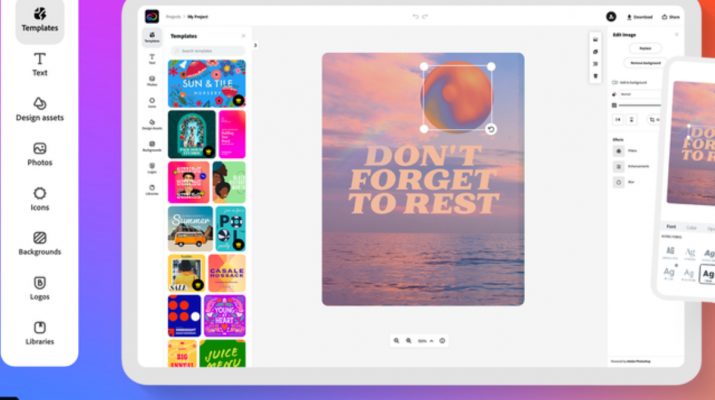Choose the Casale Mosback template

(x=227, y=273)
